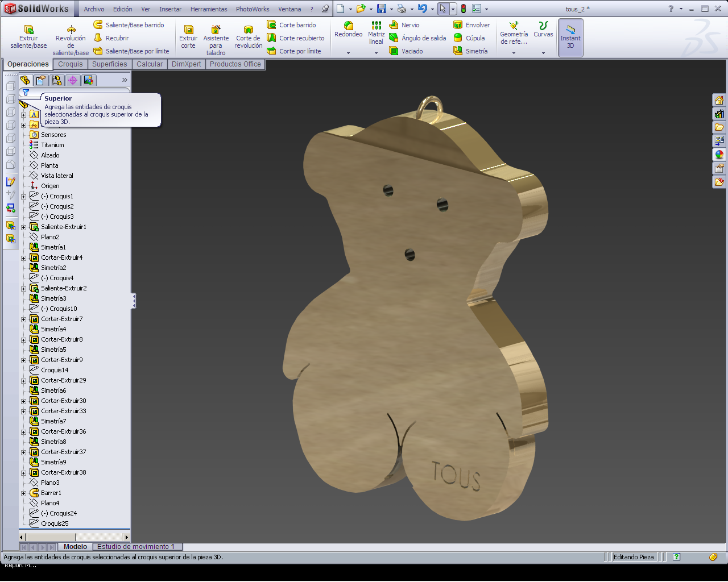728x582 pixels.
Task: Toggle the Select cursor tool
Action: click(443, 9)
